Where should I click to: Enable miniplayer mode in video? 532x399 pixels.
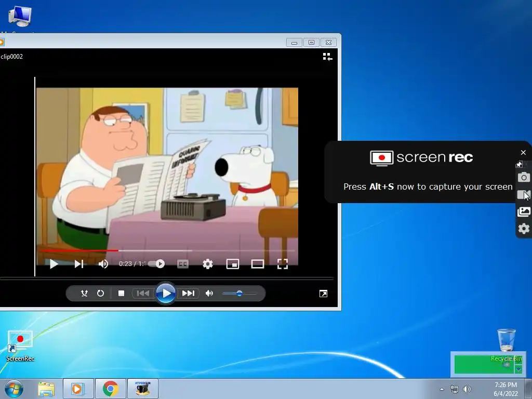click(233, 264)
